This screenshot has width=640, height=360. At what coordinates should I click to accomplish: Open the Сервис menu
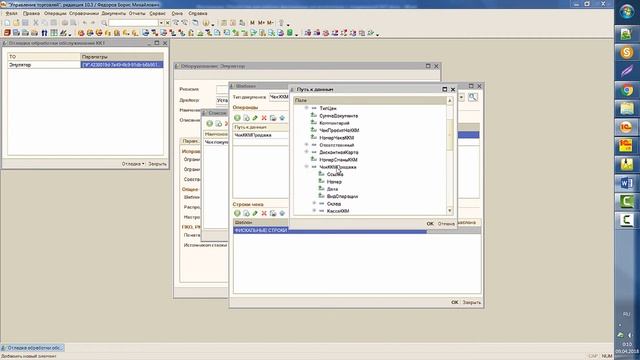[158, 13]
